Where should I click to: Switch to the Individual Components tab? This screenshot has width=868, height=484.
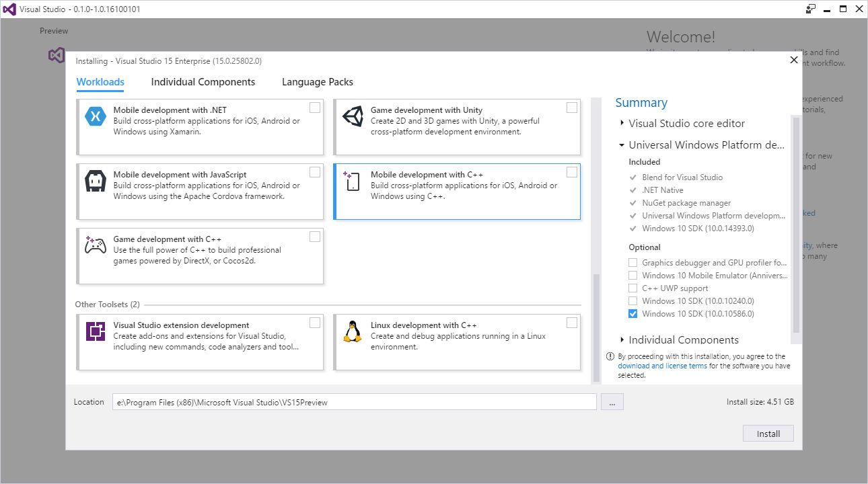tap(203, 82)
